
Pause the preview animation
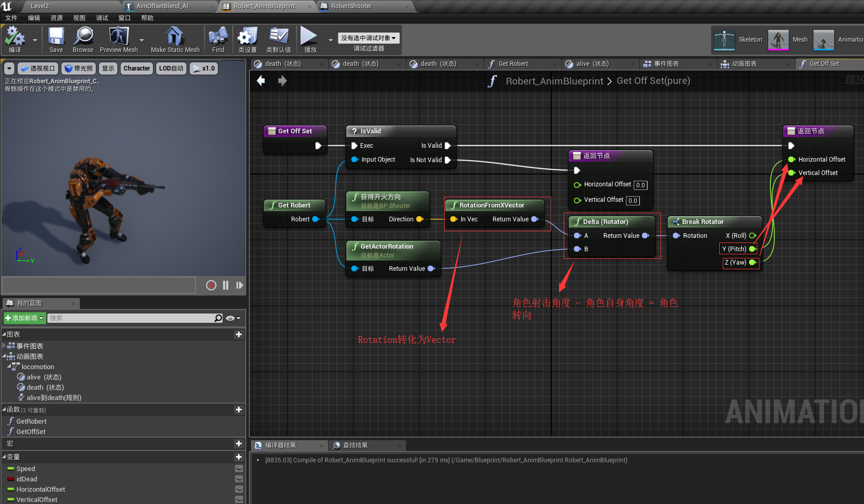[x=226, y=285]
